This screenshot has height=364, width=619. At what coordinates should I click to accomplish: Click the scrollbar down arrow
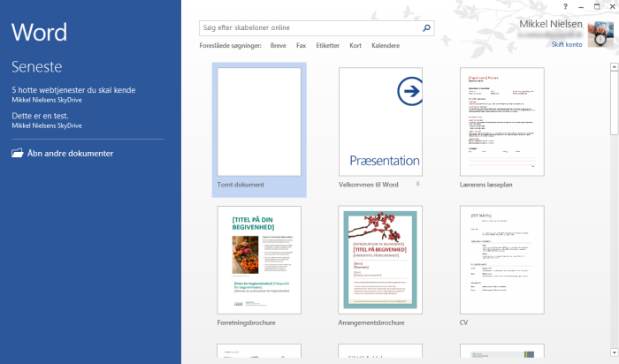614,353
